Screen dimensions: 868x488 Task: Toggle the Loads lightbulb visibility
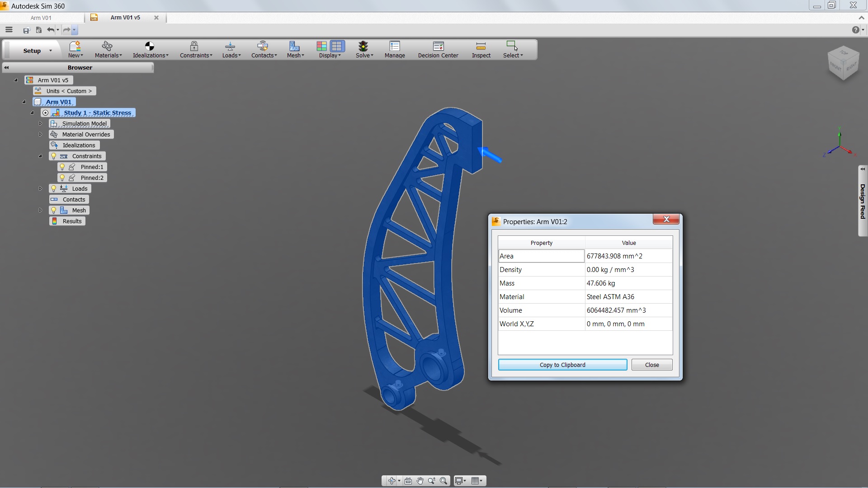tap(54, 188)
